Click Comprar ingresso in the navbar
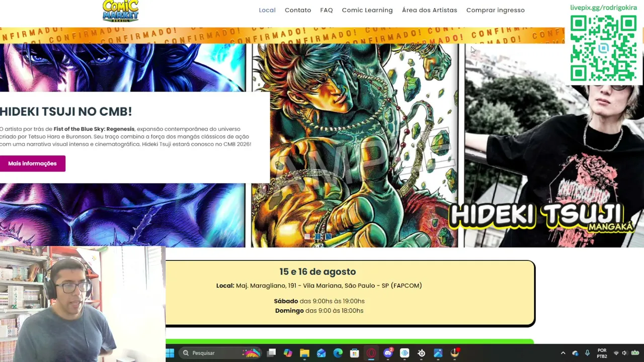The height and width of the screenshot is (362, 644). 496,10
